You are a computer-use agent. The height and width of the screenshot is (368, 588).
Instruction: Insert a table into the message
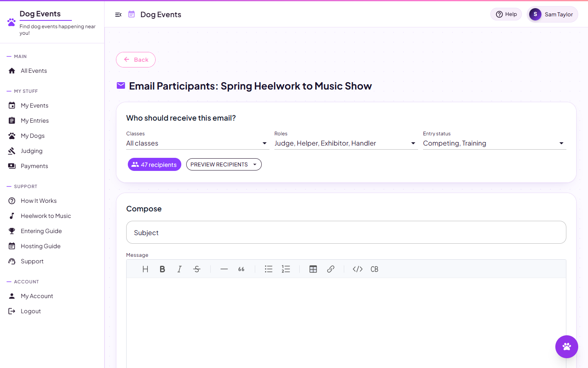pyautogui.click(x=313, y=269)
